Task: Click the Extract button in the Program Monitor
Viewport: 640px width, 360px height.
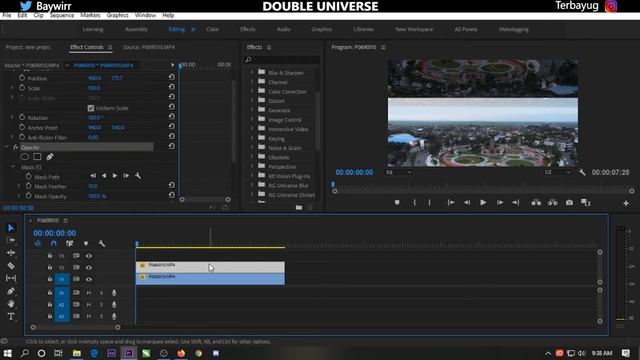Action: click(553, 202)
